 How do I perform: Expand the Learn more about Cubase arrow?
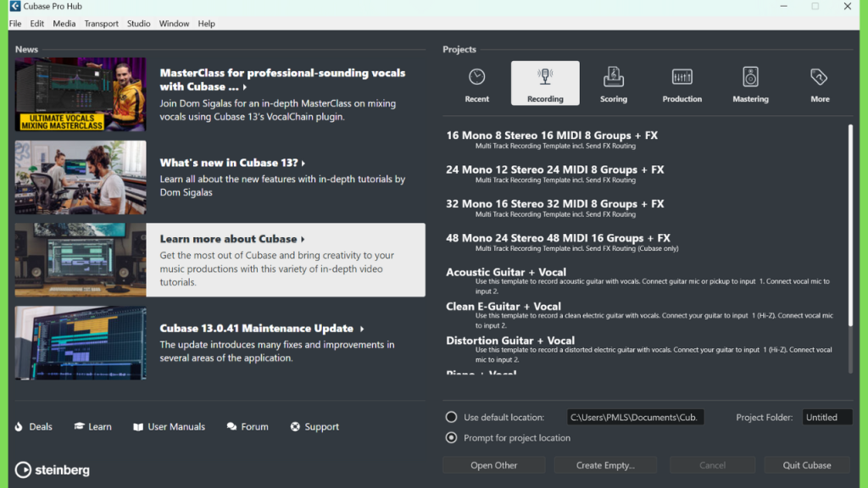[x=303, y=240]
